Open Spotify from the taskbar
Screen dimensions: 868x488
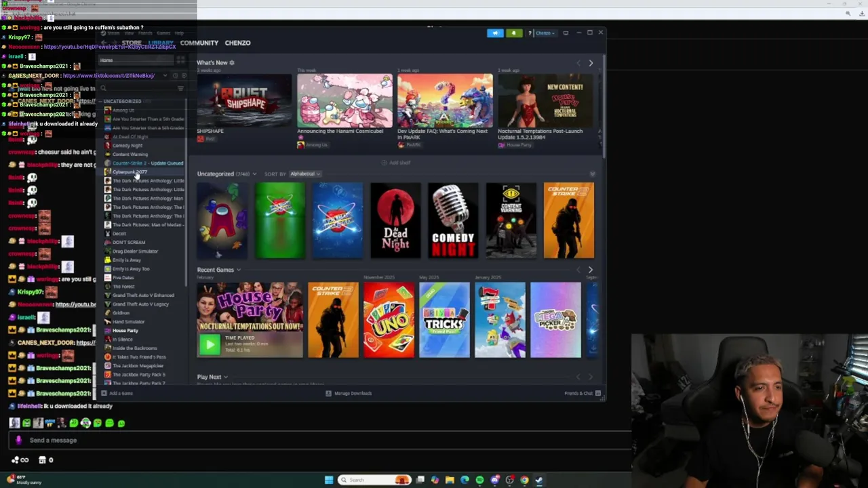(479, 480)
